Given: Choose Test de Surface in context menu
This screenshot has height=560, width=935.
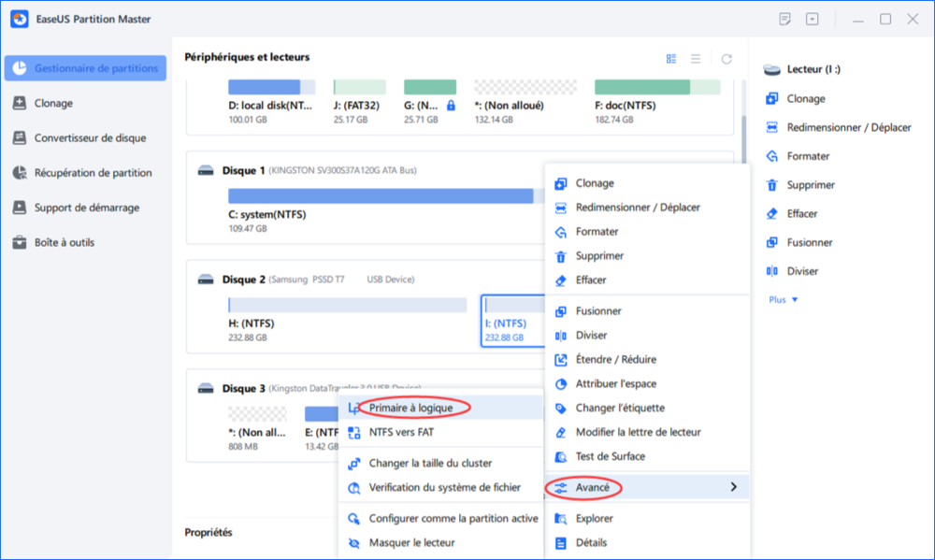Looking at the screenshot, I should 610,456.
